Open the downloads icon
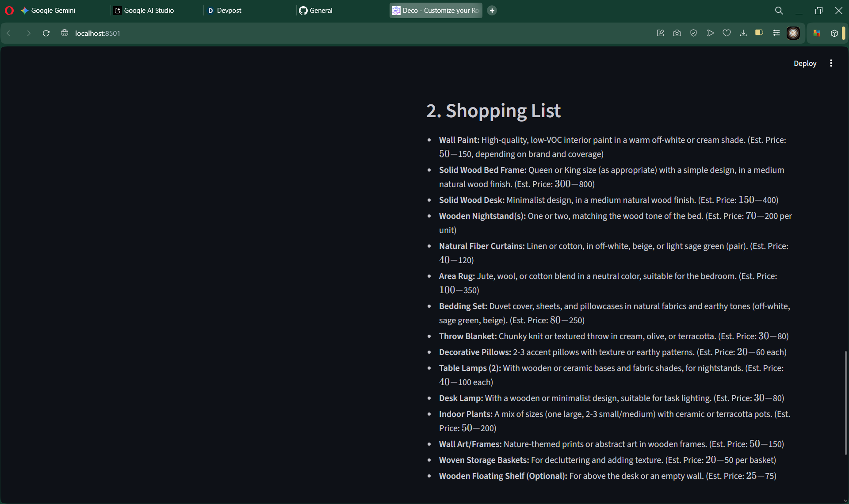Image resolution: width=849 pixels, height=504 pixels. click(x=743, y=33)
